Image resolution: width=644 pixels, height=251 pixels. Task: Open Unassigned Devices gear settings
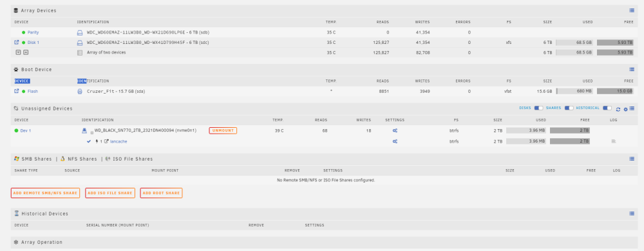coord(625,109)
